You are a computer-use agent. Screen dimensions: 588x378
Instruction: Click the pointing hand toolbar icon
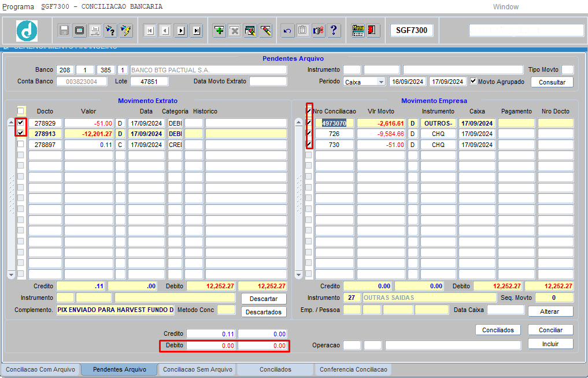pos(319,31)
